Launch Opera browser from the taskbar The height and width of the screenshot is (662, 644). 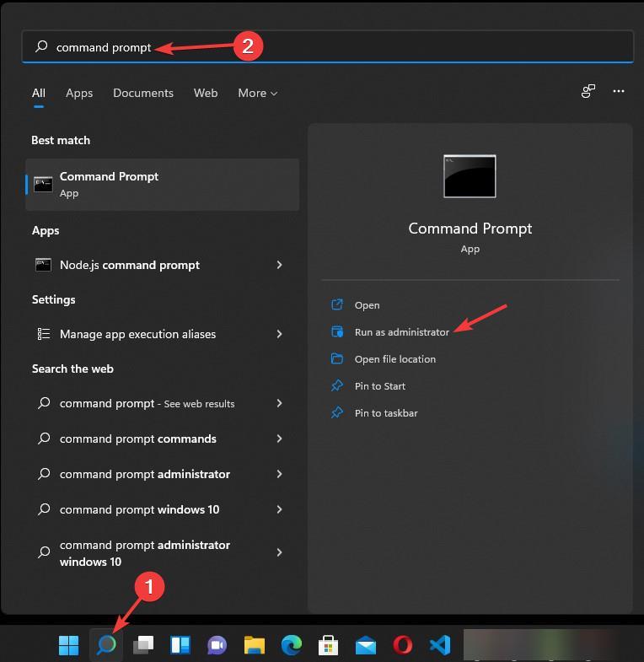pyautogui.click(x=403, y=644)
